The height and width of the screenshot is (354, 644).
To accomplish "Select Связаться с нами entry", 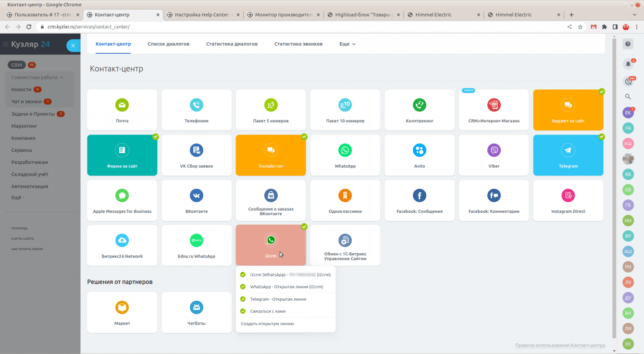I will tap(285, 311).
